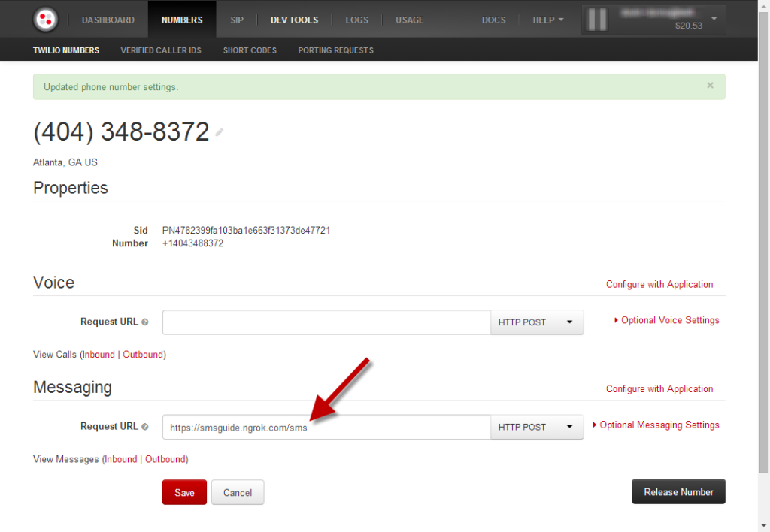Image resolution: width=770 pixels, height=532 pixels.
Task: Click the page vertical scrollbar
Action: tap(764, 243)
